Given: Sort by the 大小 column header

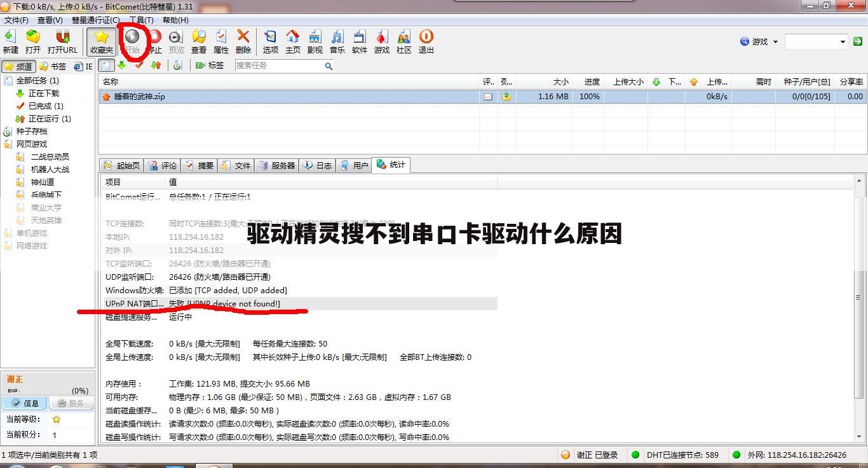Looking at the screenshot, I should coord(544,82).
